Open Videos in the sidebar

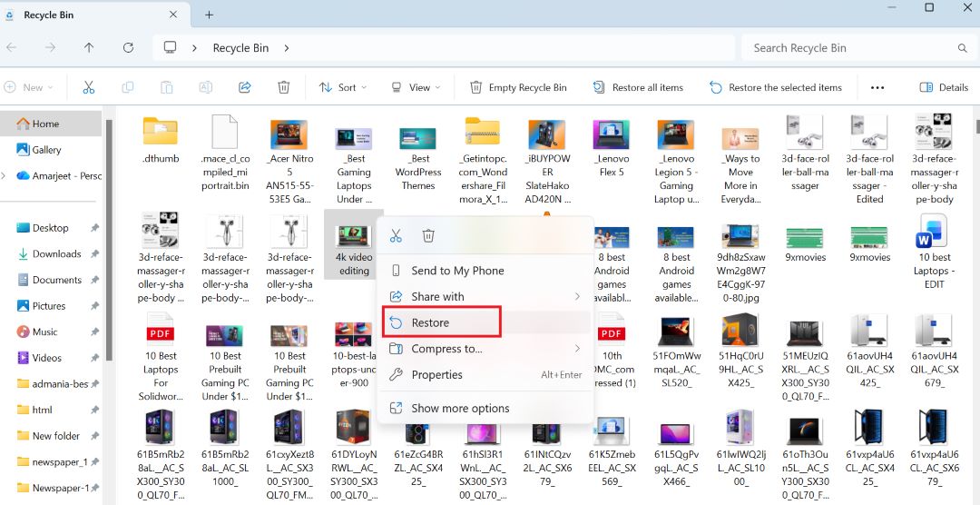[x=47, y=358]
